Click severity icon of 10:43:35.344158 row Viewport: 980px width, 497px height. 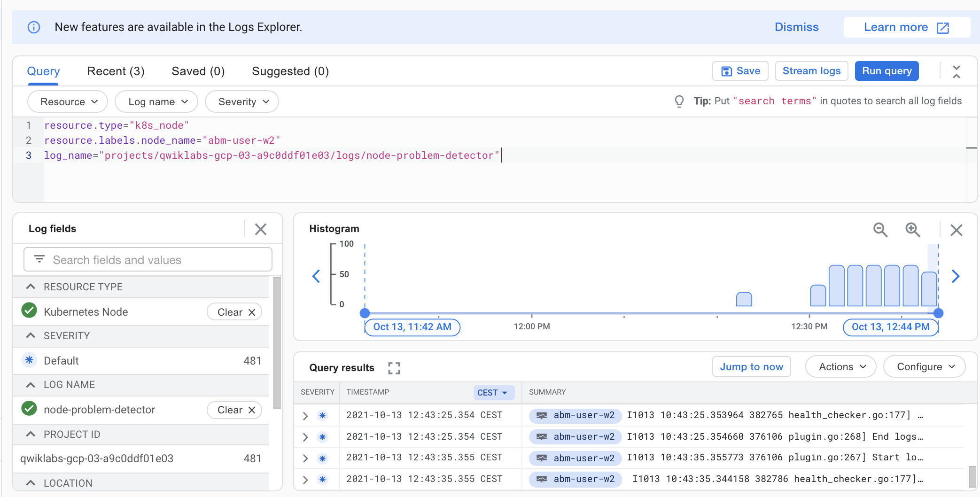[322, 479]
